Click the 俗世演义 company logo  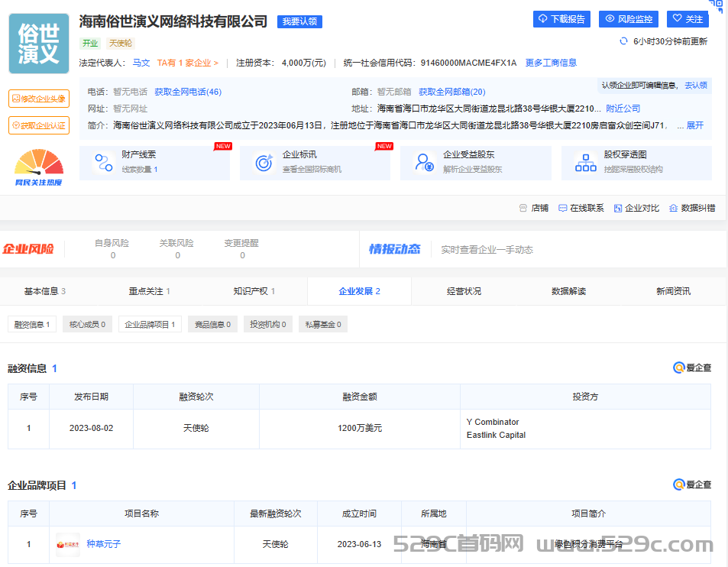(39, 44)
